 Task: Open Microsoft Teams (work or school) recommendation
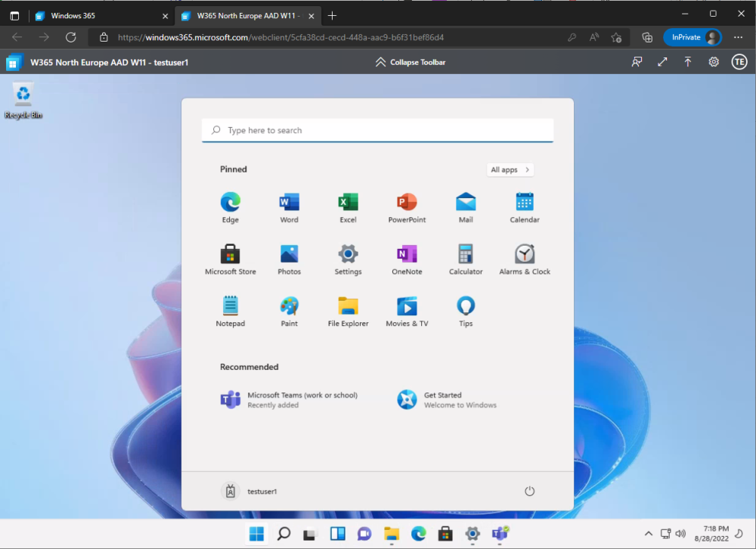tap(290, 400)
